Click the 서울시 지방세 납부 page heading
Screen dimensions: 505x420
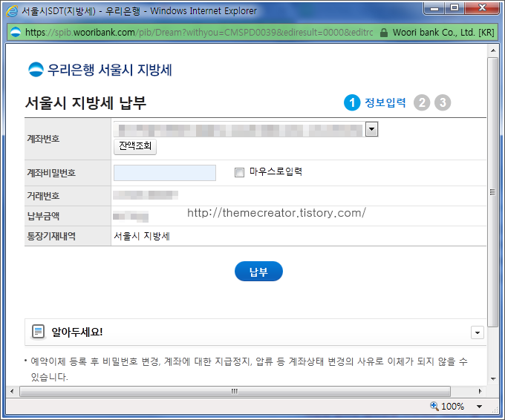pos(85,103)
